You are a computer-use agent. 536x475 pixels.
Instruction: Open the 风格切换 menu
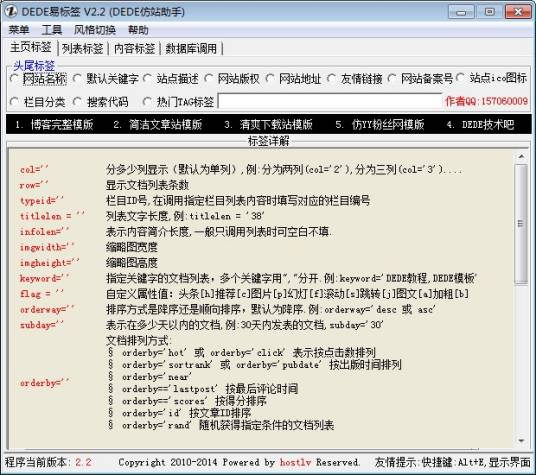95,30
